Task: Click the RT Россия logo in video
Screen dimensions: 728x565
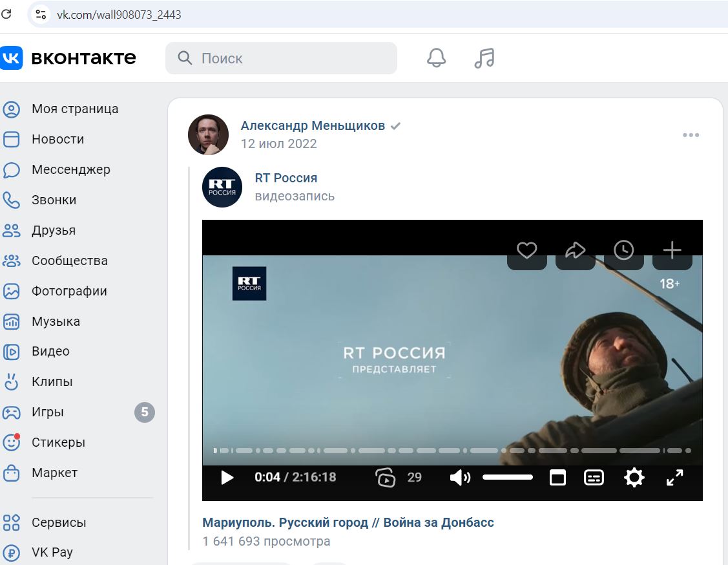Action: (x=249, y=283)
